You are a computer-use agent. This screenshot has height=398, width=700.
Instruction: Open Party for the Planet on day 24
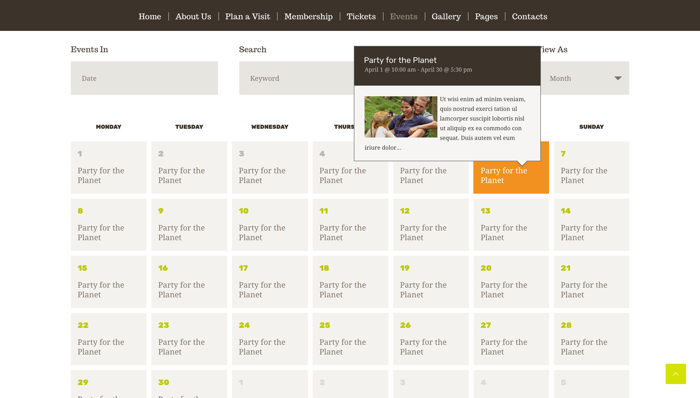tap(262, 347)
